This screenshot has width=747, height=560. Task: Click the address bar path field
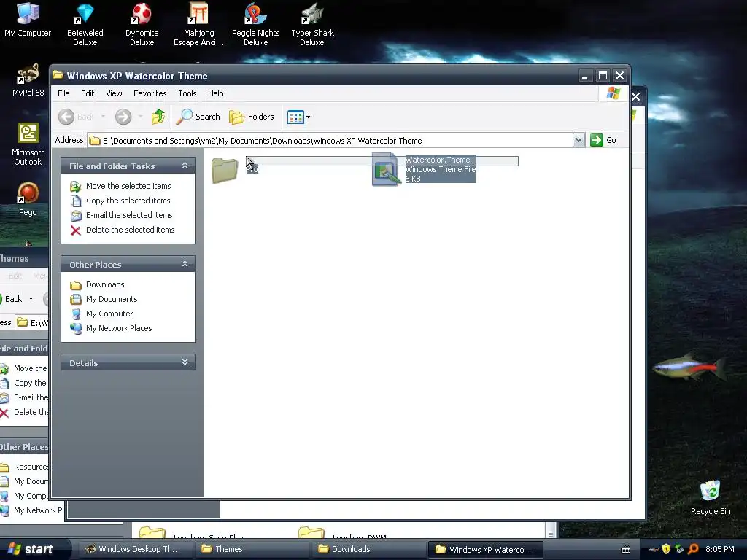(330, 141)
